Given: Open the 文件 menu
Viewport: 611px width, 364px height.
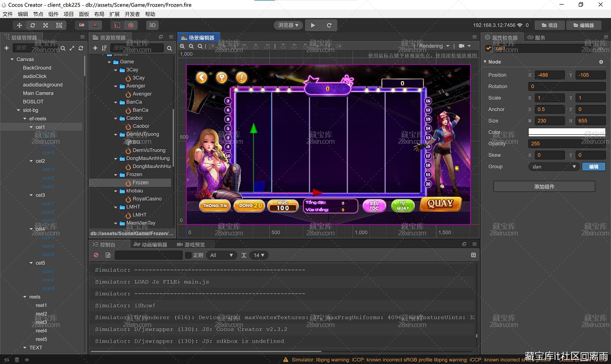Looking at the screenshot, I should pos(8,14).
